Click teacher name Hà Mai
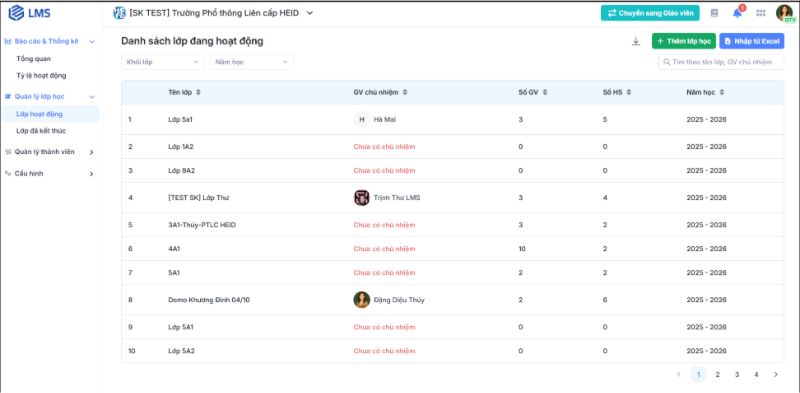Image resolution: width=800 pixels, height=393 pixels. tap(385, 119)
